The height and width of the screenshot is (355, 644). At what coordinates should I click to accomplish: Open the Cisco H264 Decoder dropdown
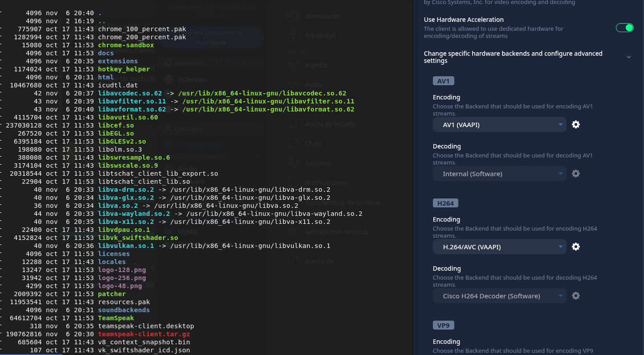[499, 296]
